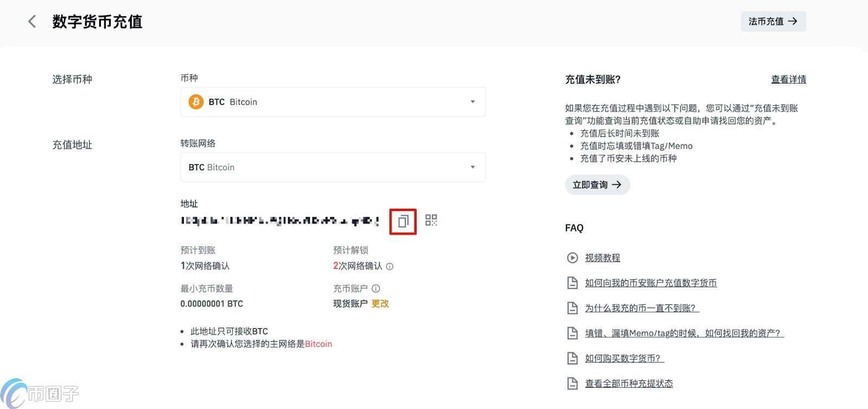Click the orange Bitcoin coin icon
The image size is (868, 409).
[196, 102]
